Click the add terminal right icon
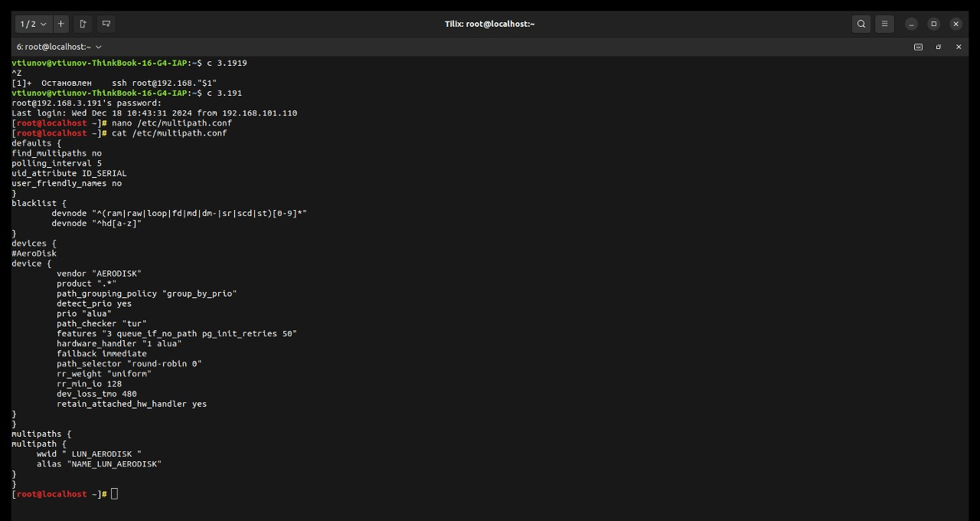Image resolution: width=980 pixels, height=521 pixels. click(83, 24)
